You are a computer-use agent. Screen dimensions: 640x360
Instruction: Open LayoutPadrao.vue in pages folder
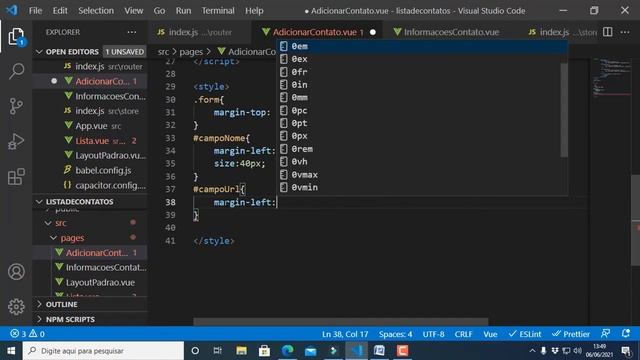click(x=90, y=282)
